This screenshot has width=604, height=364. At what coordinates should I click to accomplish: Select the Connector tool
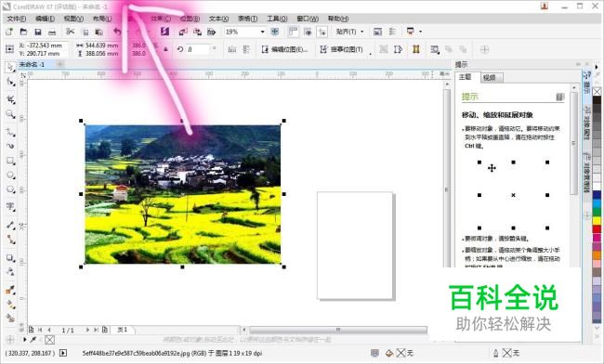10,240
